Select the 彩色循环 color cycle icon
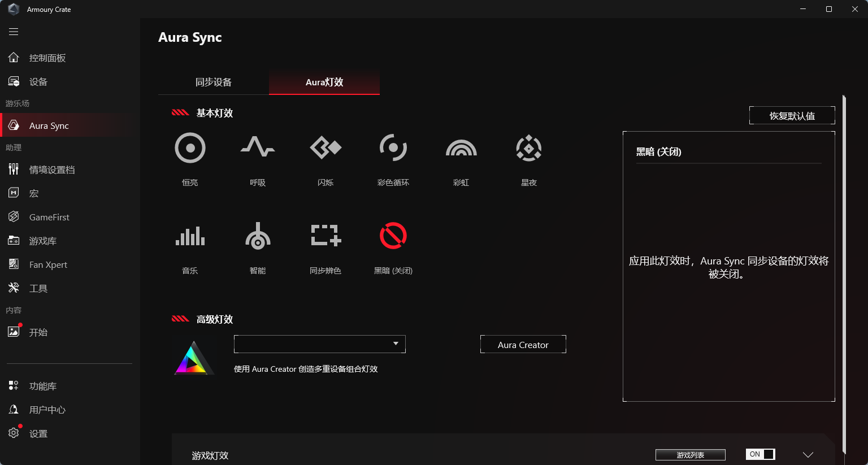This screenshot has height=465, width=868. [393, 148]
